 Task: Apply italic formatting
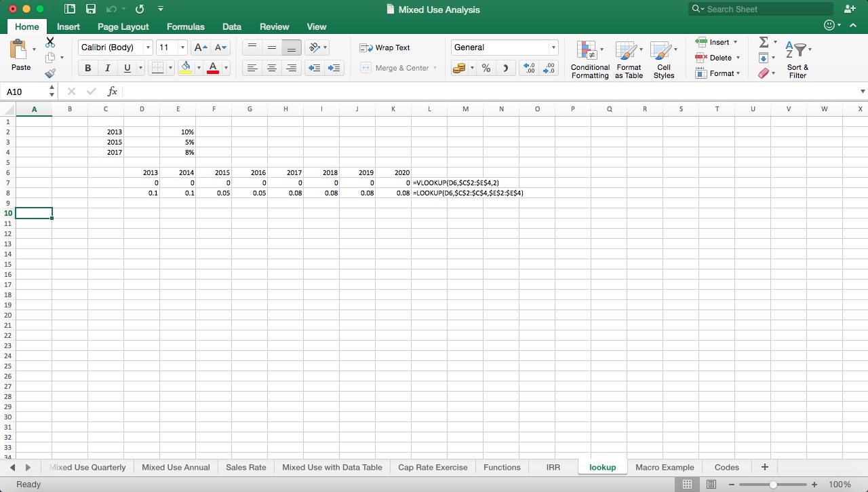pos(107,68)
